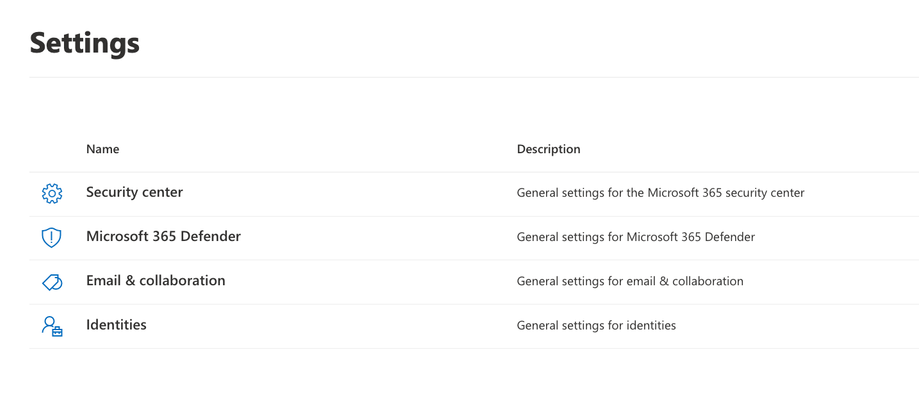Click the bottom border below the Identities row
919x400 pixels.
pyautogui.click(x=474, y=348)
